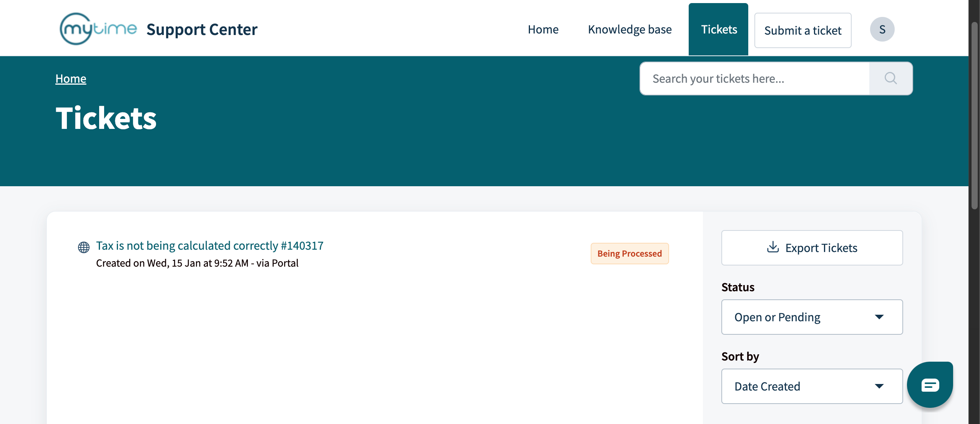Select the Tickets tab

click(719, 29)
